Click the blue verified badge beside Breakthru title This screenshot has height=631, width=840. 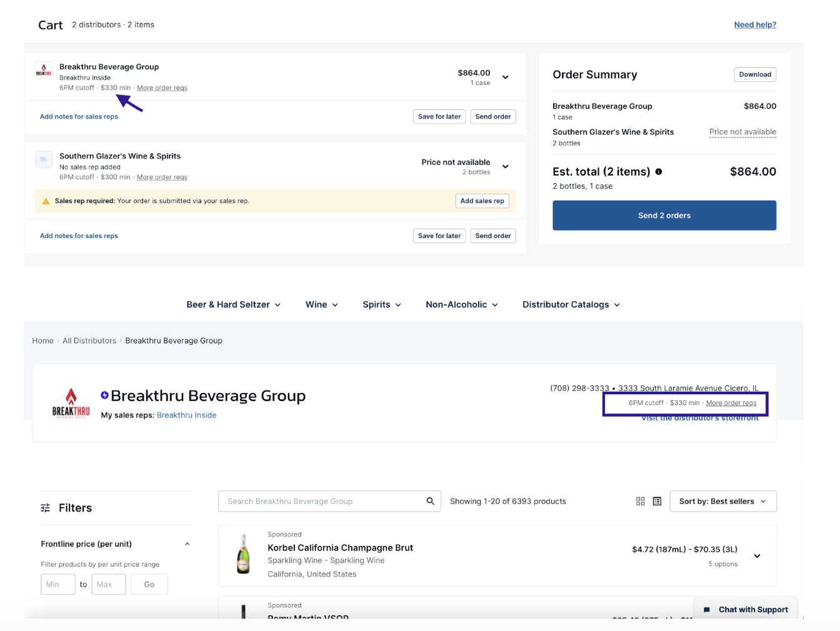click(x=105, y=395)
